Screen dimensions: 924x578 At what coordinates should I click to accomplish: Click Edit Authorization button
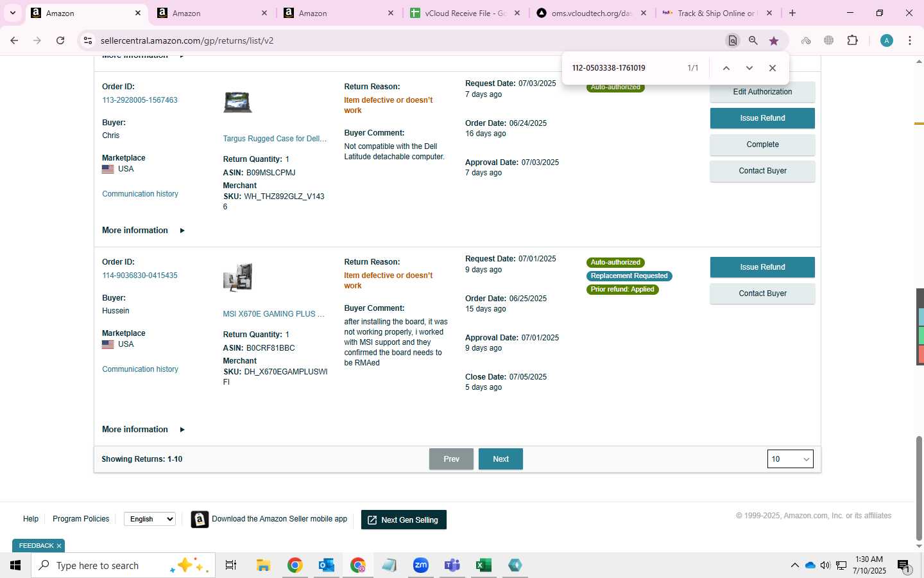762,92
